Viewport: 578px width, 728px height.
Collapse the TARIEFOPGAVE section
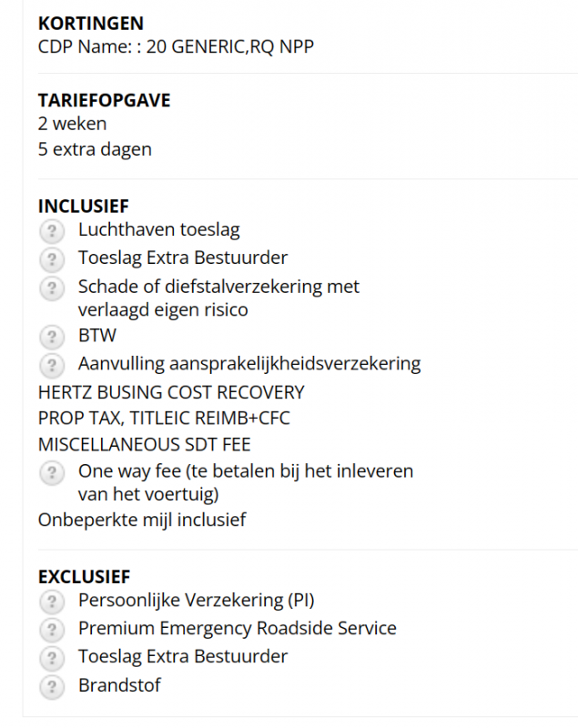coord(103,100)
